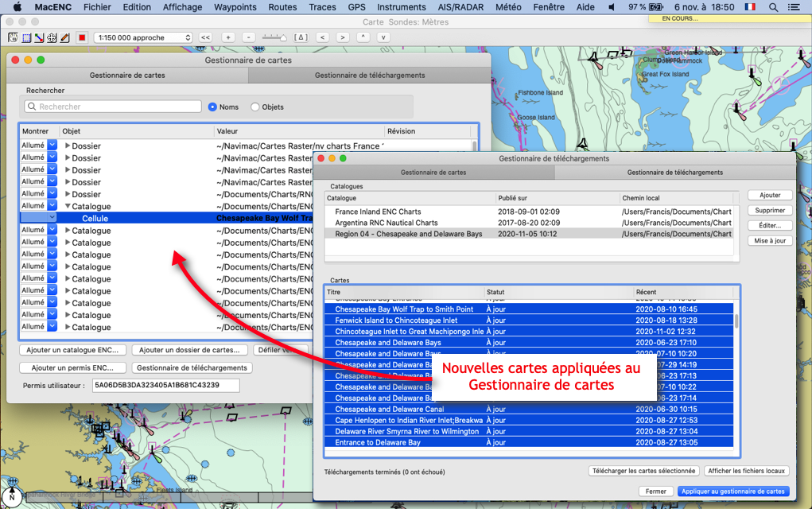Image resolution: width=812 pixels, height=509 pixels.
Task: Expand the Catalogue row below Cellule
Action: coord(68,230)
